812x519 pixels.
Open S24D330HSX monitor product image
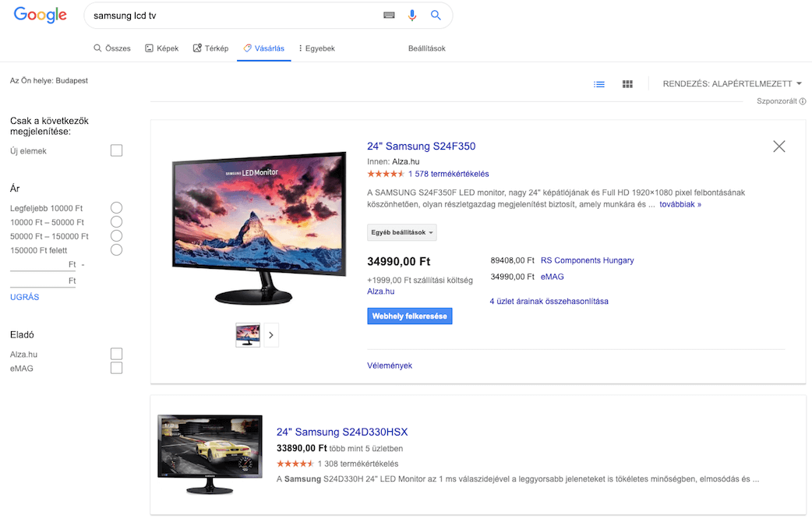tap(210, 454)
